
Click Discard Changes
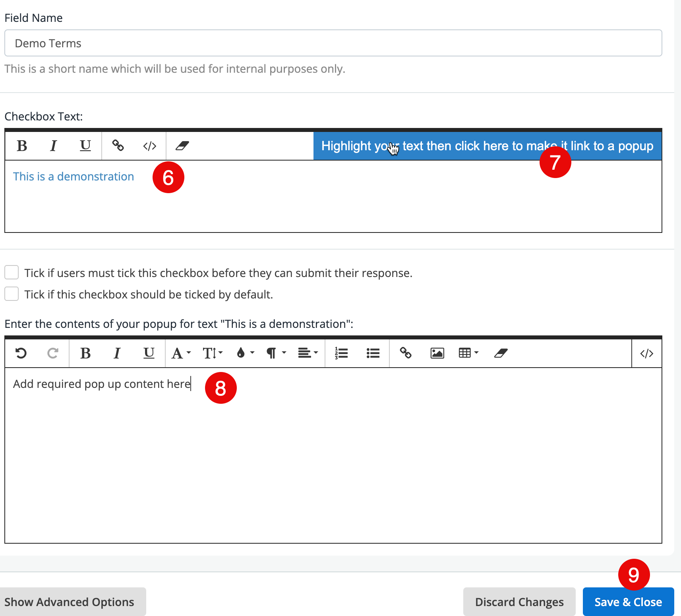(519, 602)
